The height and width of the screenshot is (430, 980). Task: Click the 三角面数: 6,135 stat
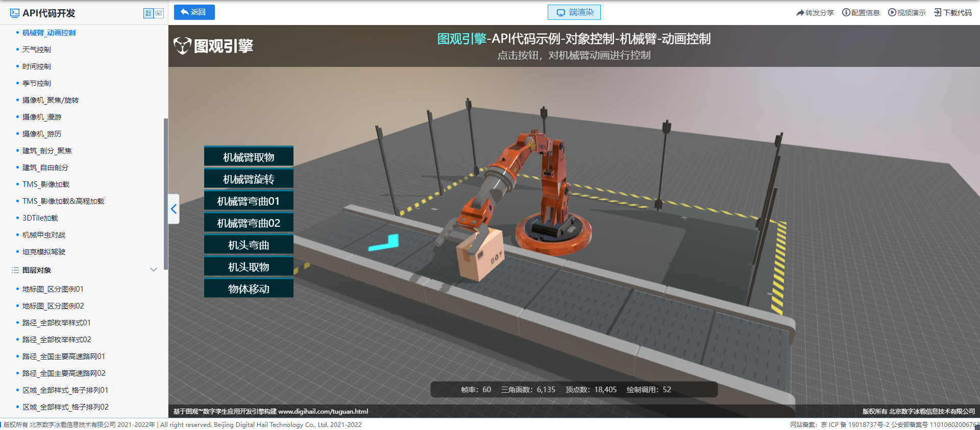click(528, 390)
